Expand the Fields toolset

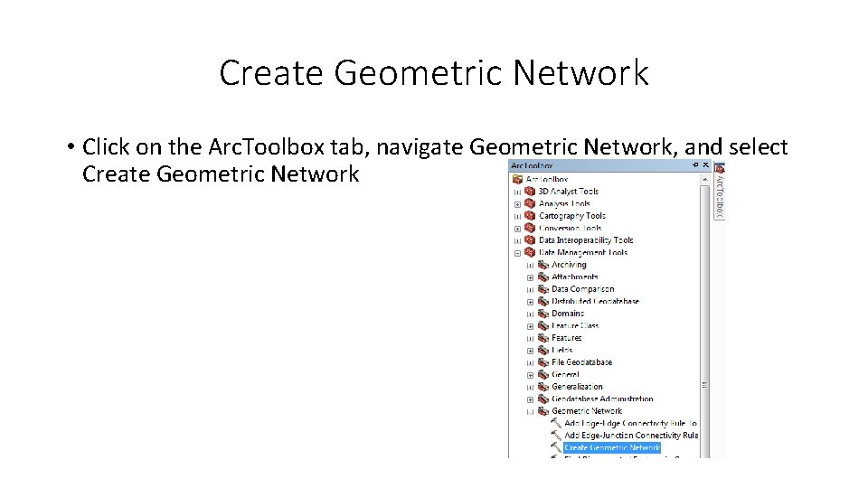pyautogui.click(x=531, y=351)
